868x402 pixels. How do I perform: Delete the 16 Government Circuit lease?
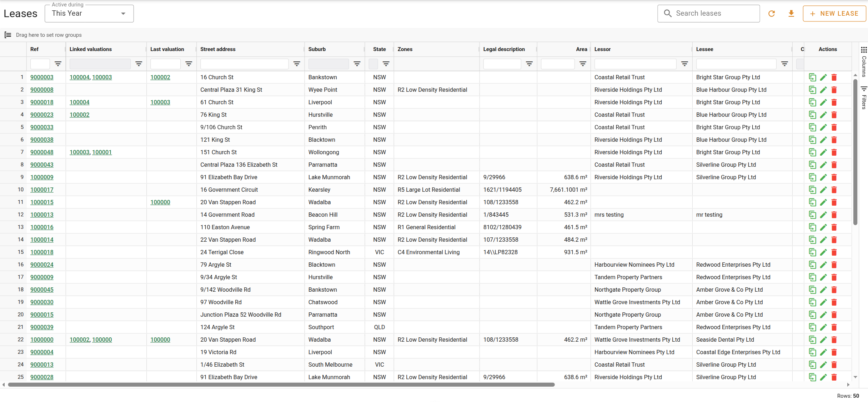[x=834, y=190]
